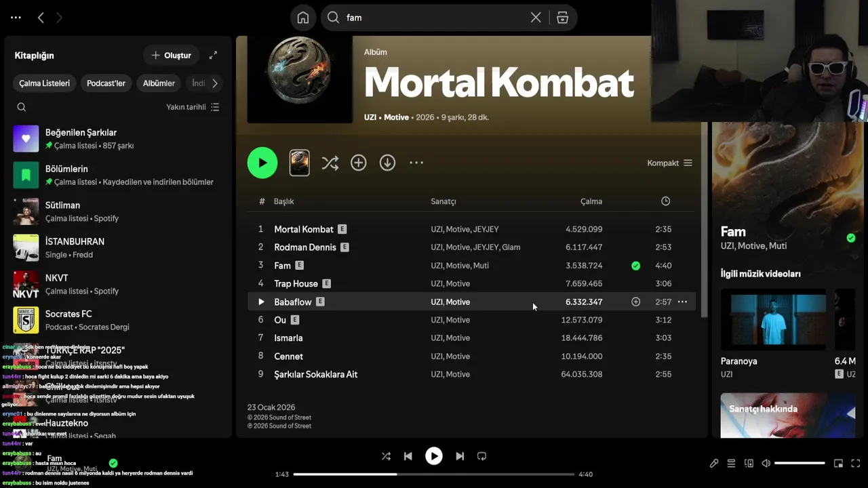This screenshot has width=868, height=488.
Task: Open the İSTANBUHRAN single
Action: coord(119,247)
